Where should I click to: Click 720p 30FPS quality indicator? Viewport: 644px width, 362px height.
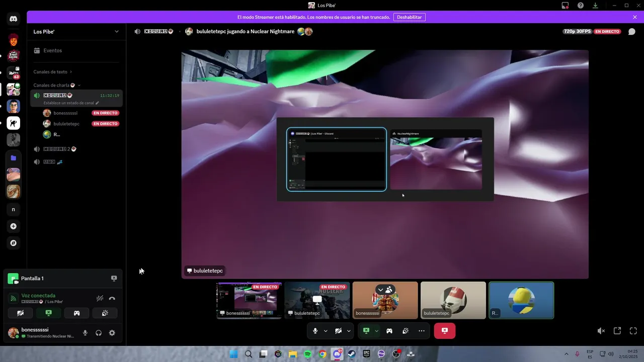coord(577,31)
